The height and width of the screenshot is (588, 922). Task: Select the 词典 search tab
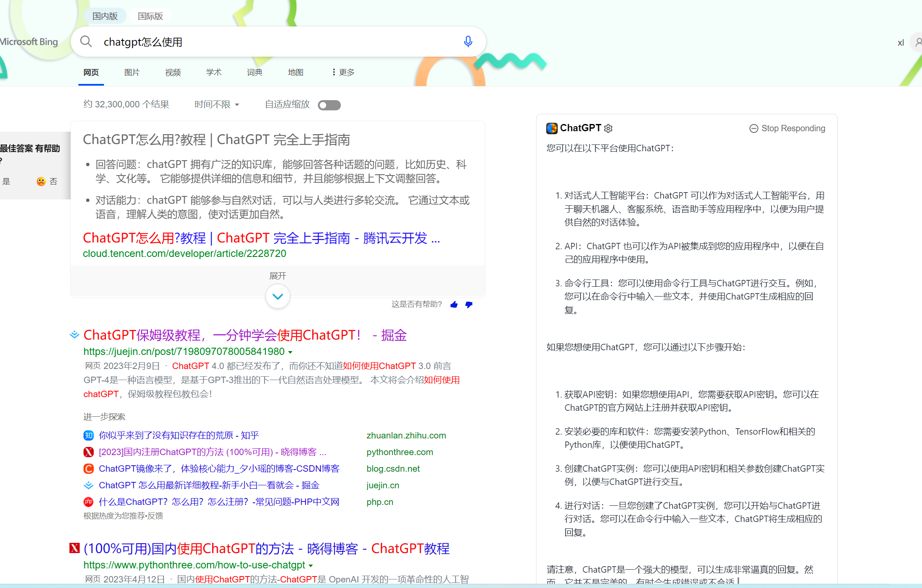255,72
